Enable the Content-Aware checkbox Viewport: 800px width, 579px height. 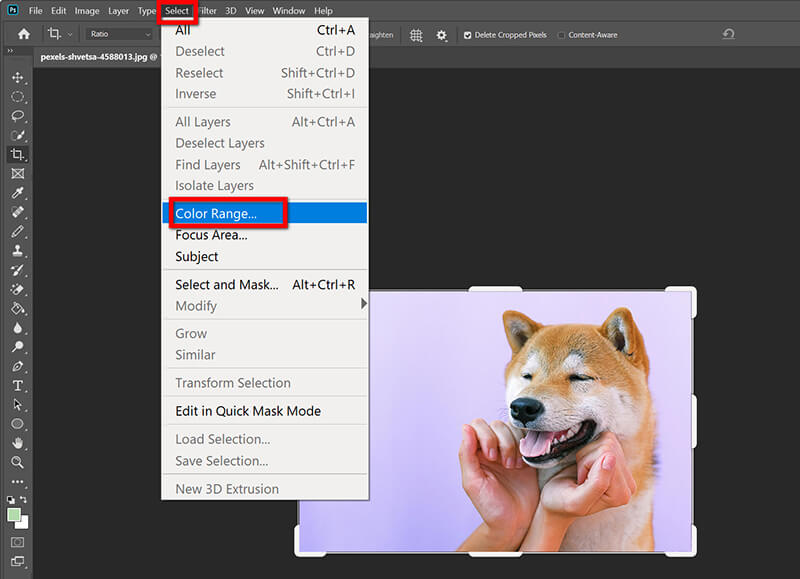[x=562, y=33]
